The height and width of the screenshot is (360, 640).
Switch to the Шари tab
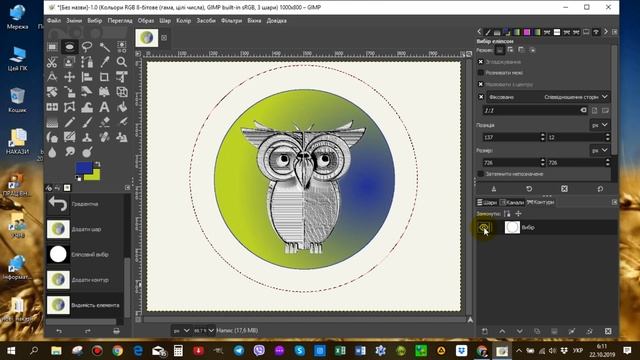click(x=487, y=202)
